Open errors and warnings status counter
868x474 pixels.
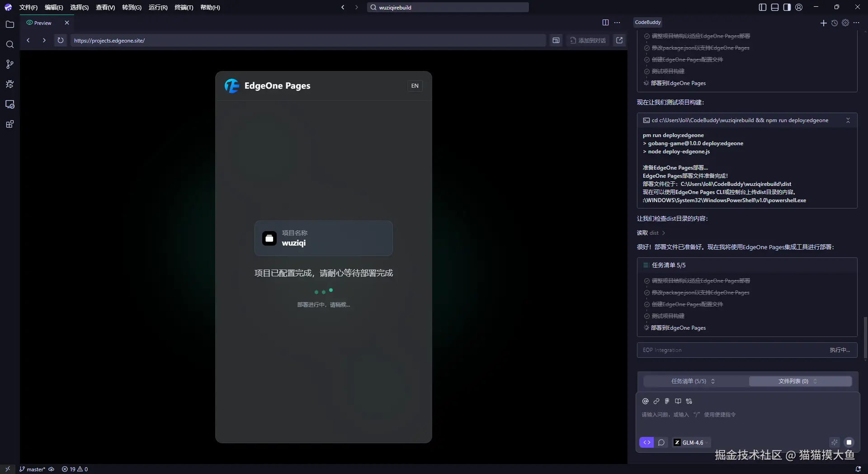tap(75, 469)
